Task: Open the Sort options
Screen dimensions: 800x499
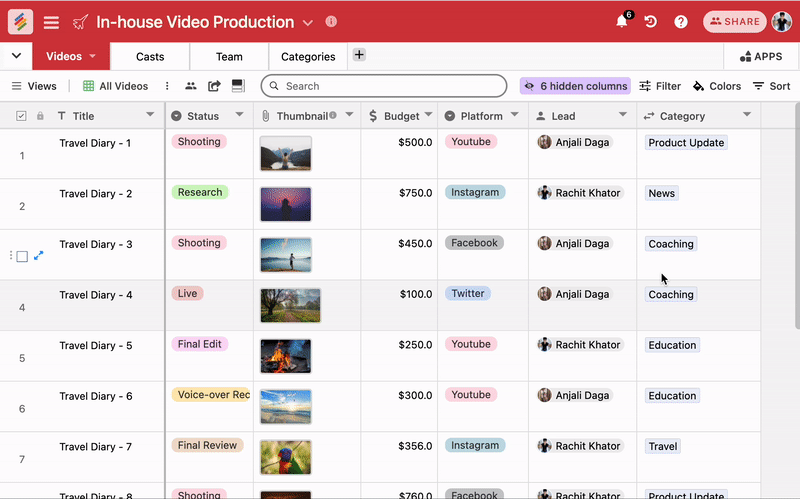Action: pos(771,86)
